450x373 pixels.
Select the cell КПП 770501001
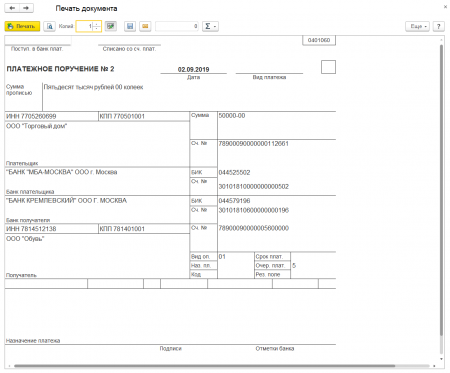[x=144, y=116]
